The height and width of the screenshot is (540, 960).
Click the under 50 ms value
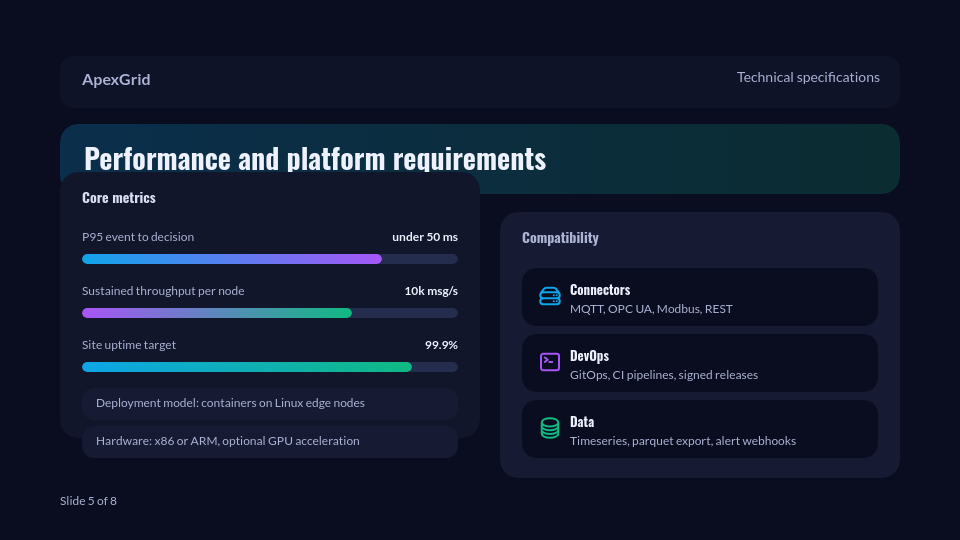pos(425,237)
